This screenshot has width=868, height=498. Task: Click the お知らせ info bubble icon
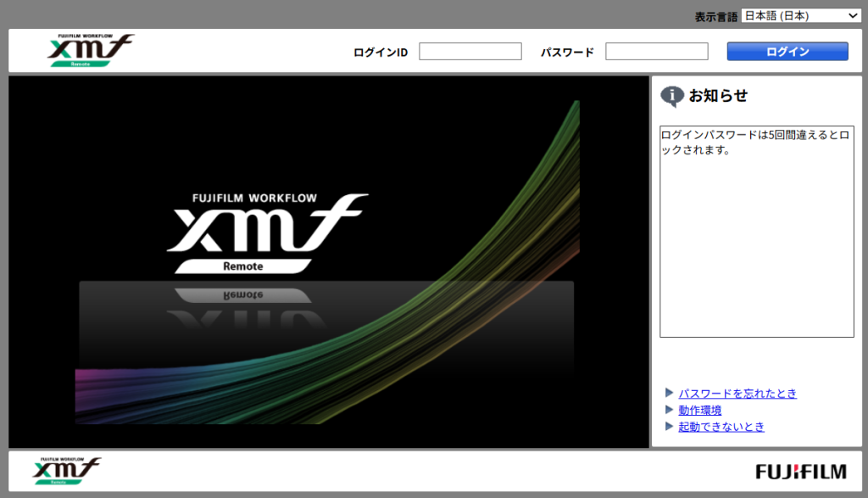pyautogui.click(x=672, y=97)
